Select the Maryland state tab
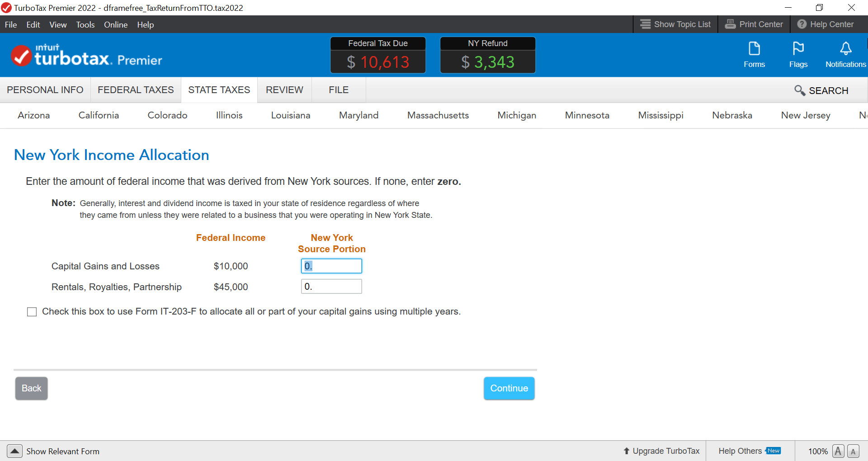Image resolution: width=868 pixels, height=461 pixels. pos(359,115)
